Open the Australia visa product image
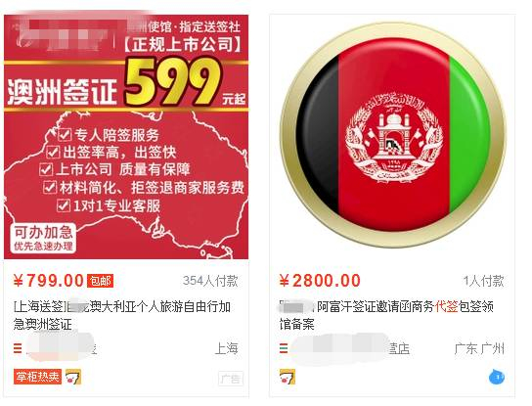532x406 pixels. [126, 137]
